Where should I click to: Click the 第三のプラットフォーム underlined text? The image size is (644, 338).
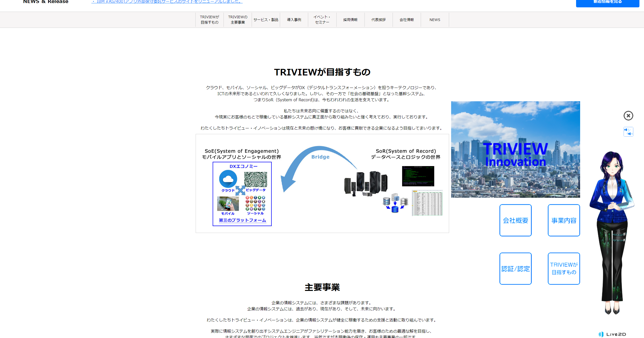pyautogui.click(x=243, y=220)
